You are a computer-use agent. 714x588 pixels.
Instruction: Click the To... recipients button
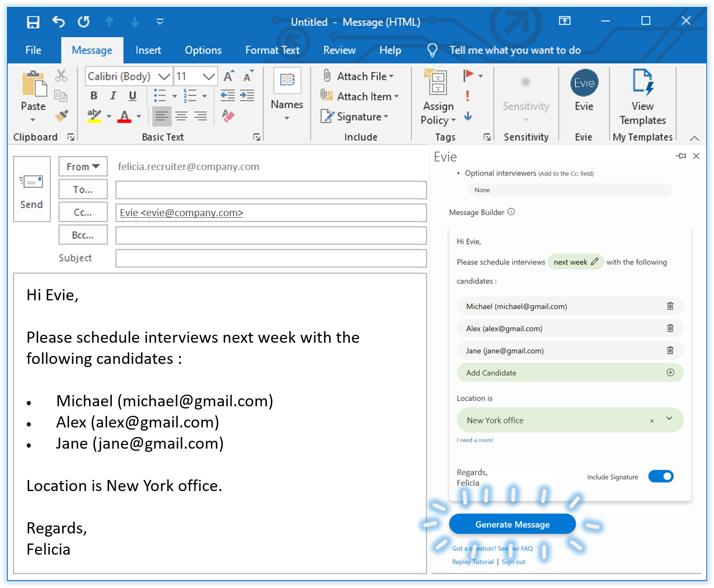(x=83, y=189)
